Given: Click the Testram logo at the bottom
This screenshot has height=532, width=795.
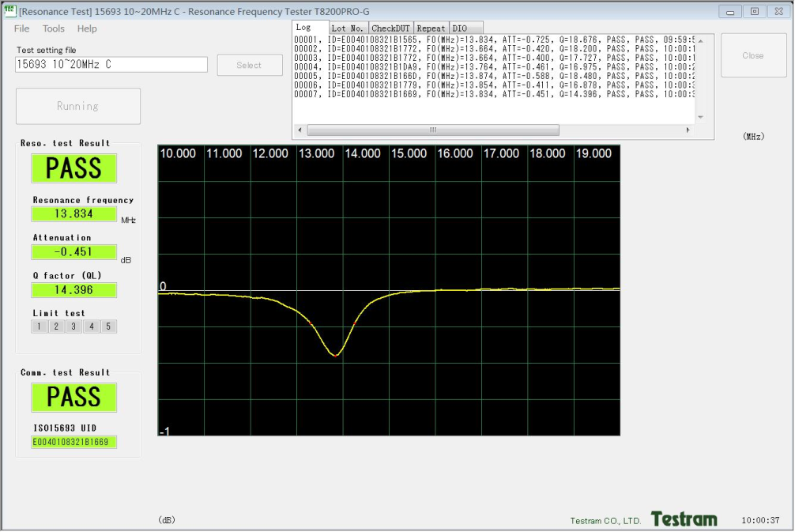Looking at the screenshot, I should [x=684, y=519].
